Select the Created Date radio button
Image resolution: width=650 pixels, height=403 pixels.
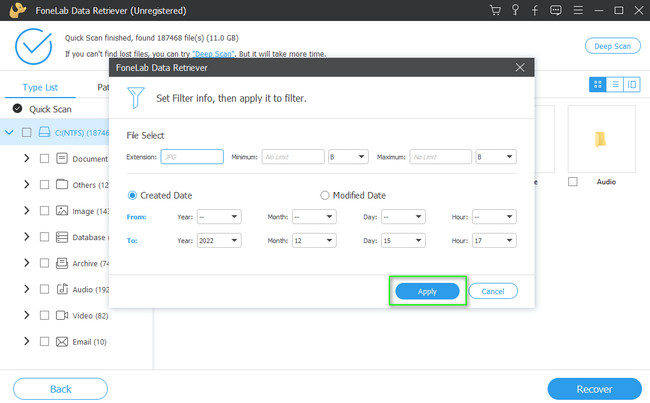coord(132,195)
